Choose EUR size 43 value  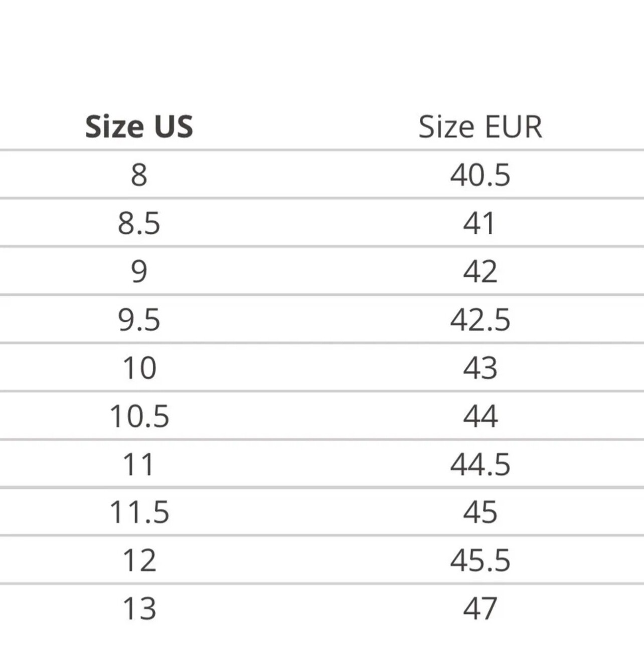[x=480, y=368]
